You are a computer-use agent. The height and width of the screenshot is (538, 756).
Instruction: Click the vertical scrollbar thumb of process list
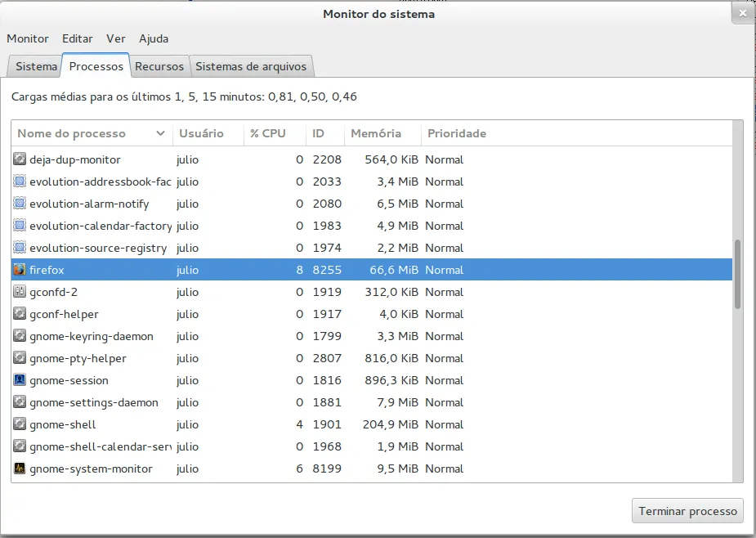coord(737,274)
